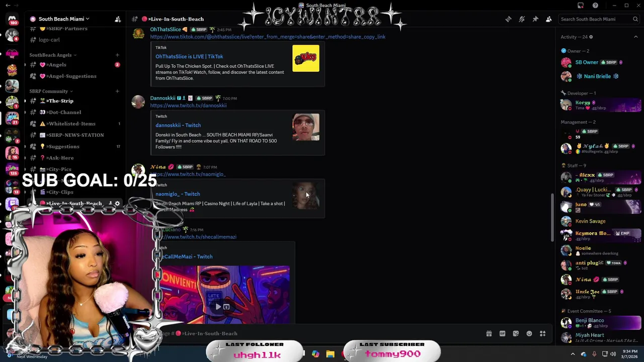Add channel to SouthBeach Angels category
The image size is (644, 362).
click(117, 55)
